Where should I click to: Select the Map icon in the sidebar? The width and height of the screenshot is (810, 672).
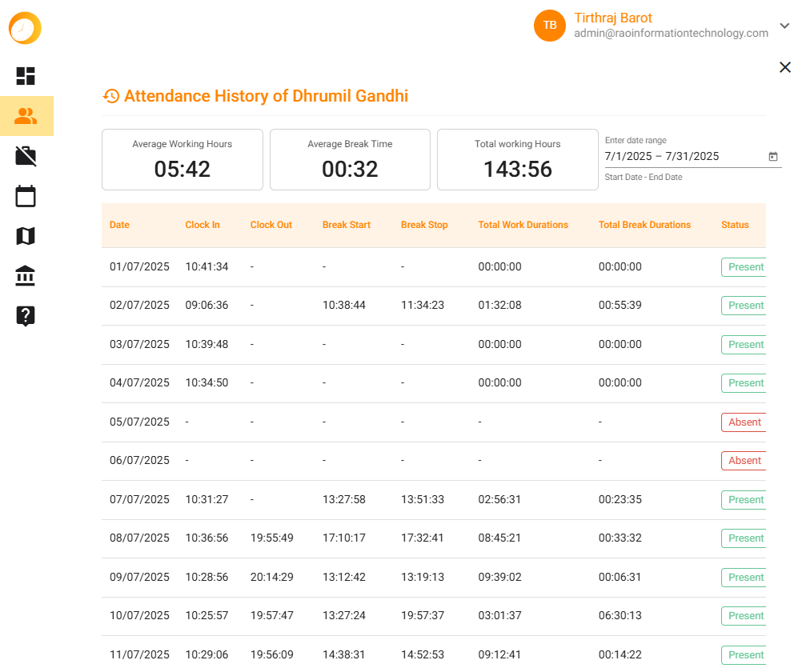coord(26,236)
